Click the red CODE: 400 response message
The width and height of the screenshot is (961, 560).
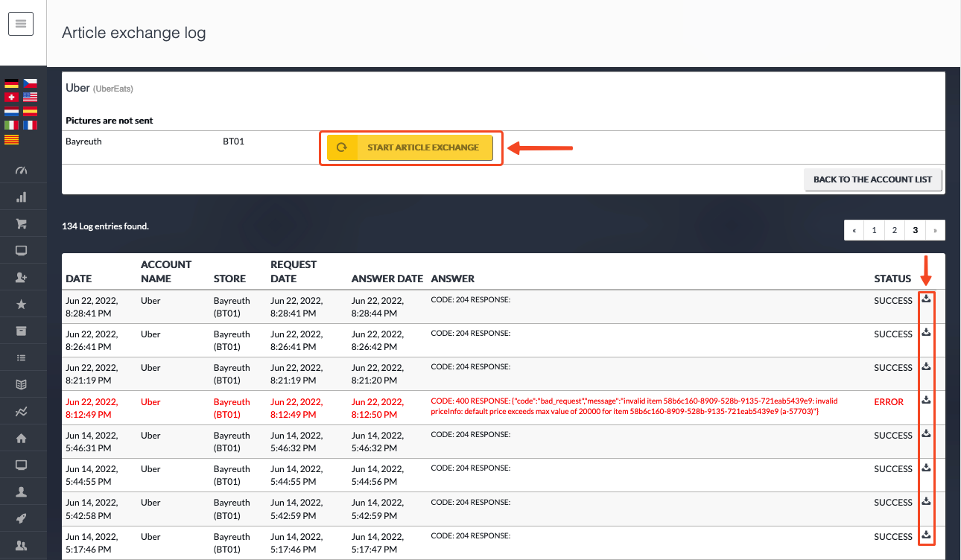[x=634, y=407]
